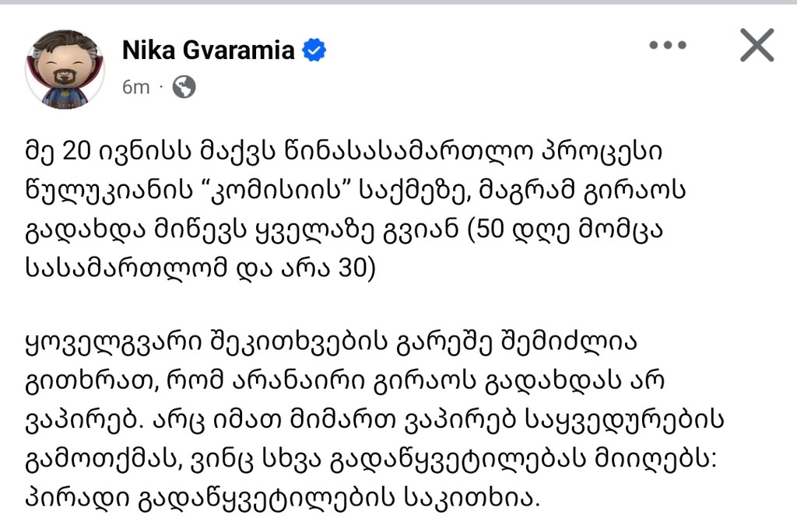Click the text "(50 დღე მომცა"
The image size is (797, 532).
(565, 230)
